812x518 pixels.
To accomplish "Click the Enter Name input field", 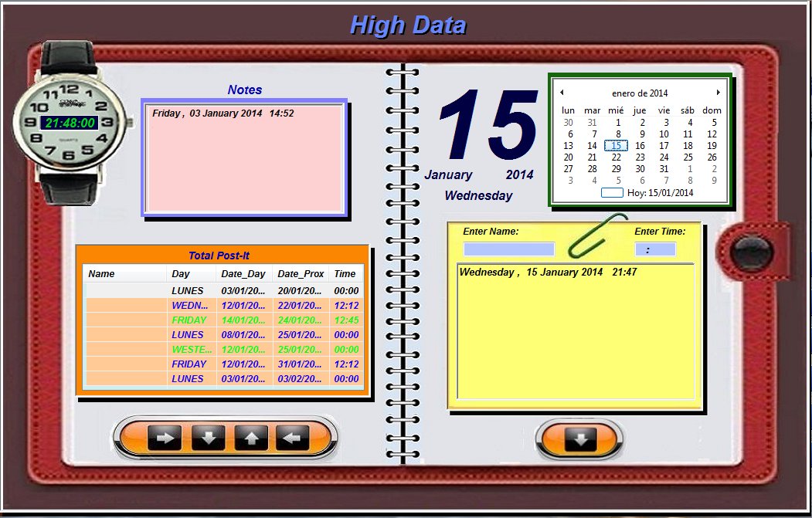I will click(509, 249).
